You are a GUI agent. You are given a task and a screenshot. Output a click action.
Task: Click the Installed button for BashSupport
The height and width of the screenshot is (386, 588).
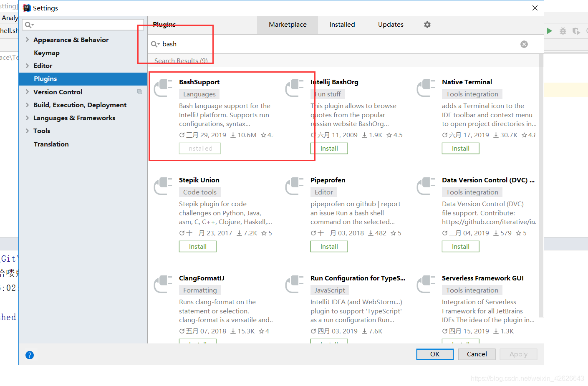click(199, 149)
